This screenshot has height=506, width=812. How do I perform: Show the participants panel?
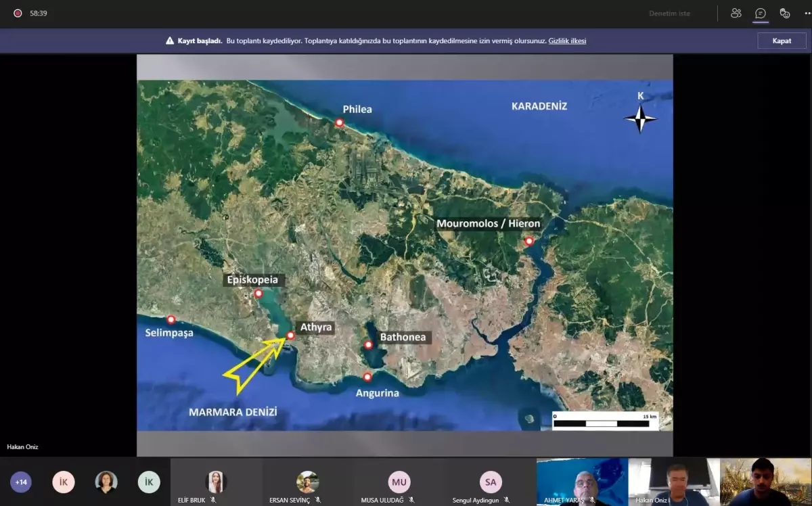tap(736, 13)
